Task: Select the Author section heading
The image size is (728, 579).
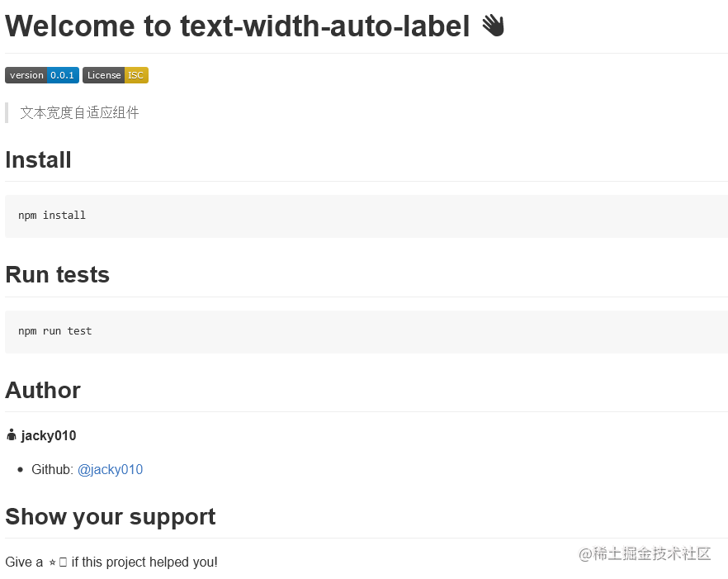Action: click(x=43, y=390)
